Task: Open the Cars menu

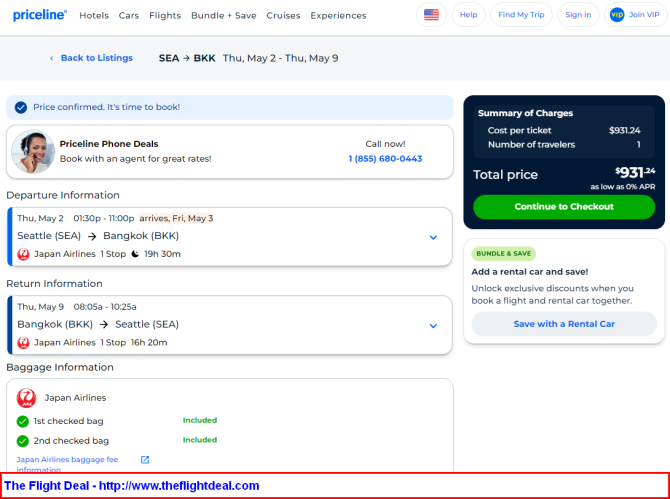Action: click(x=129, y=15)
